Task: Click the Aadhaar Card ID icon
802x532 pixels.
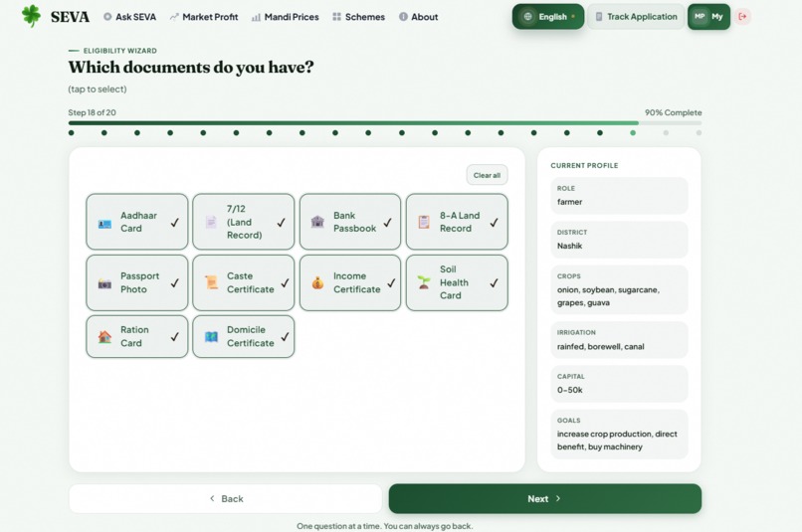Action: tap(104, 224)
